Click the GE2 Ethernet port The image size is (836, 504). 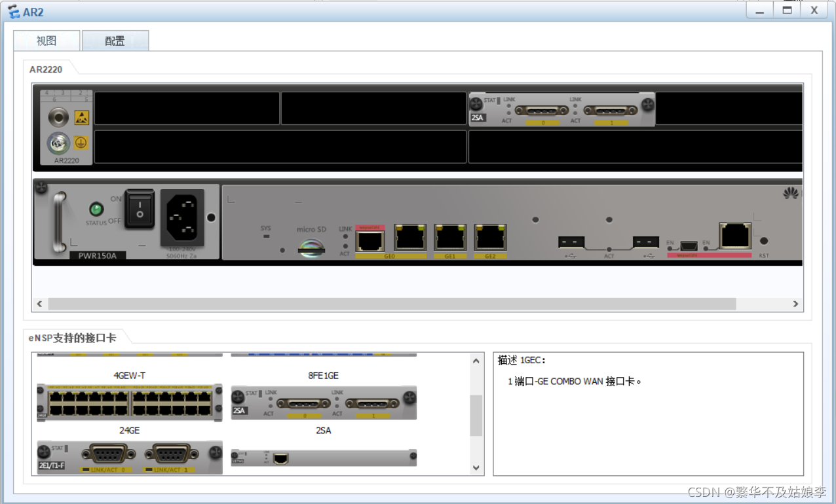tap(490, 238)
